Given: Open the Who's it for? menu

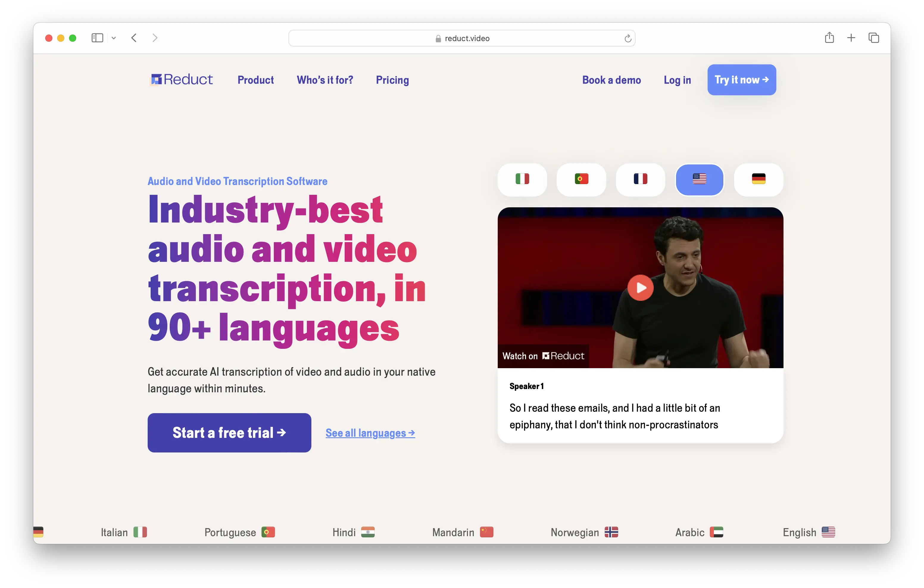Looking at the screenshot, I should click(325, 80).
